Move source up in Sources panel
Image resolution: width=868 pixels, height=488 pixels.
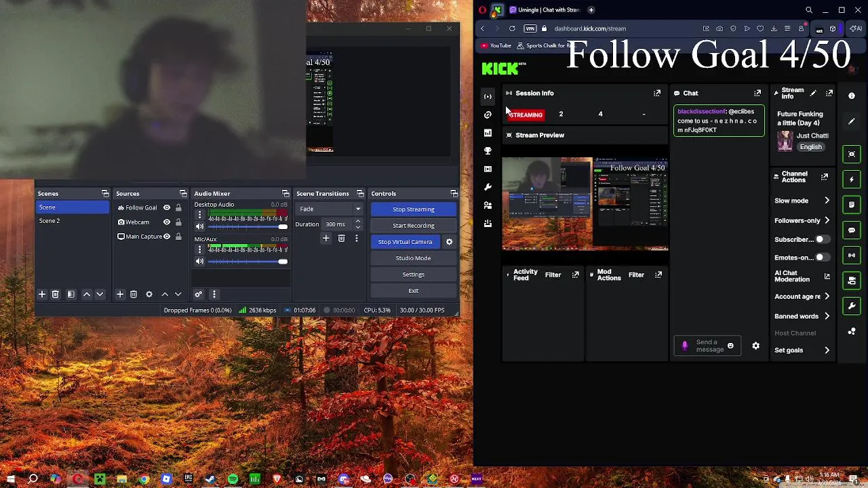[x=165, y=294]
